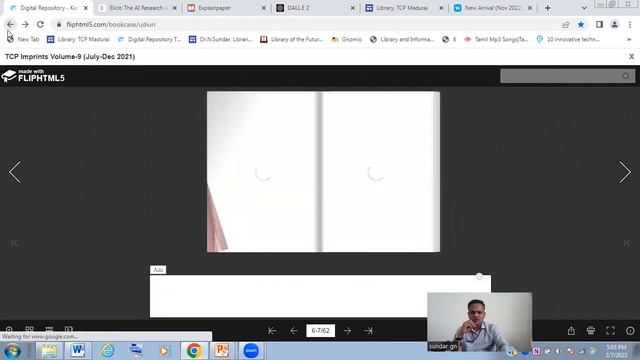Open the share page icon in address bar

(x=566, y=24)
